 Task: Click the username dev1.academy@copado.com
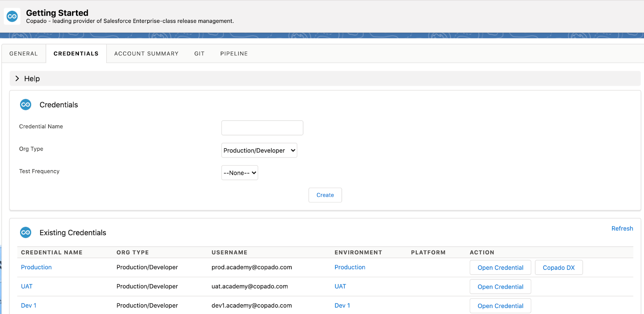[x=252, y=306]
